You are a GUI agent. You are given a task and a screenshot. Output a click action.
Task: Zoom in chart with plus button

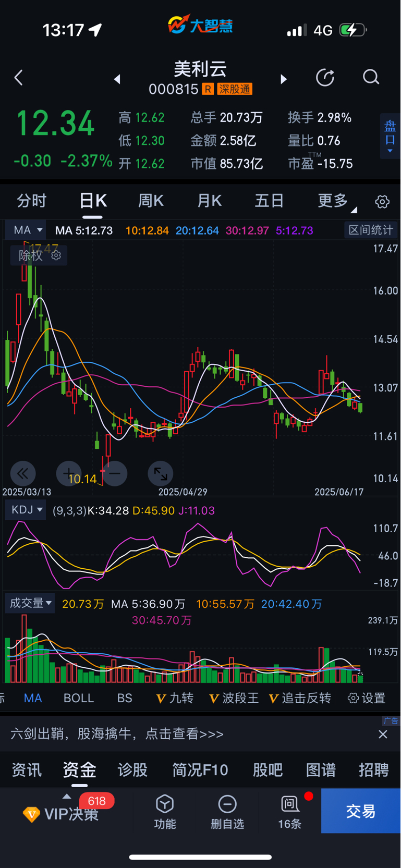click(x=69, y=473)
